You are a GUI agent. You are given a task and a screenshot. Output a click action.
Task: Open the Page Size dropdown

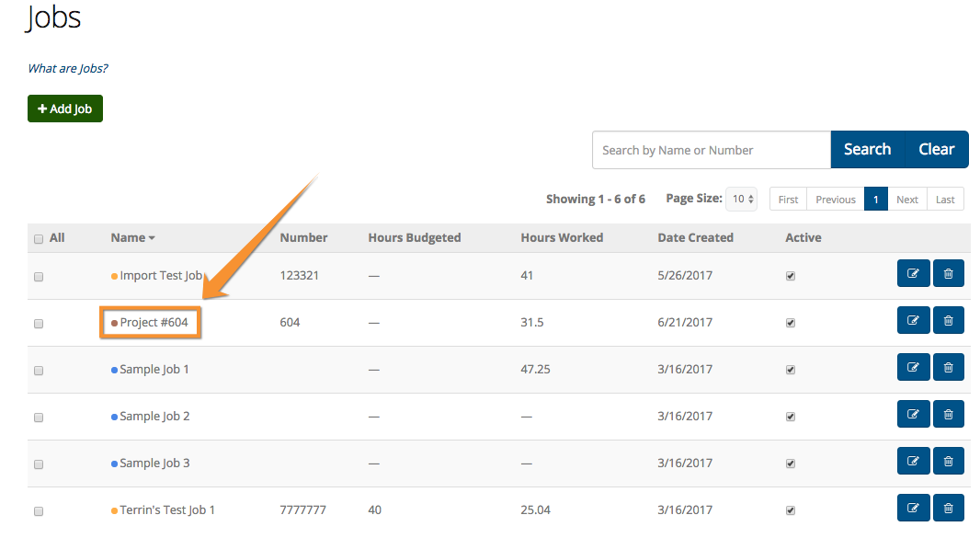click(x=742, y=199)
